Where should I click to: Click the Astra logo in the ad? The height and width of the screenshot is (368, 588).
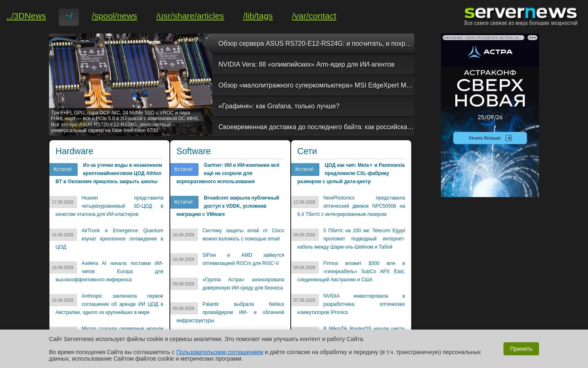pos(490,52)
